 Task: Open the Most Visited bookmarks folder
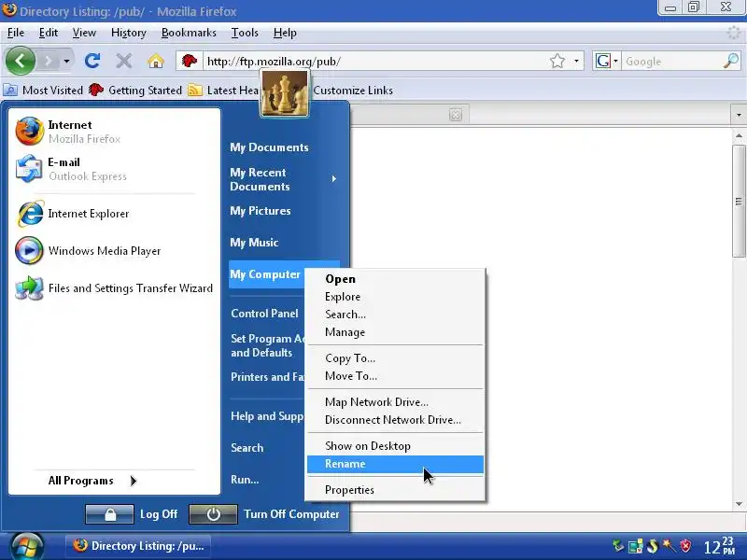point(43,90)
